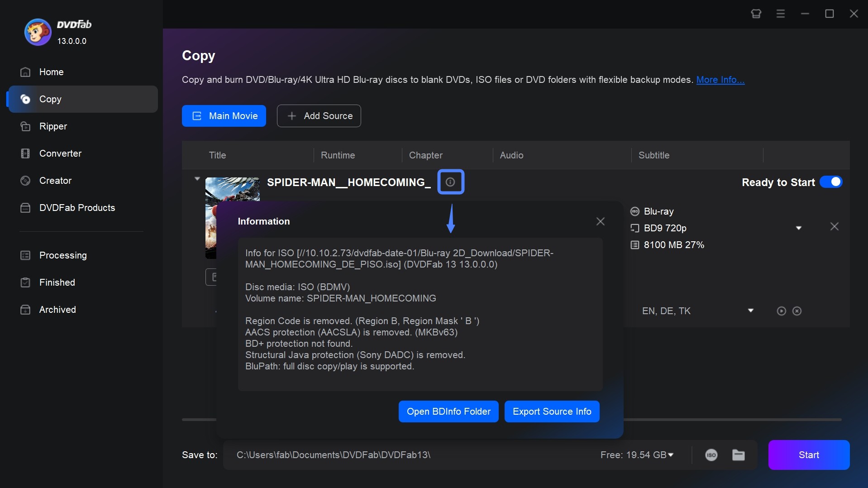
Task: Expand the BD9 720p output size dropdown
Action: [798, 228]
